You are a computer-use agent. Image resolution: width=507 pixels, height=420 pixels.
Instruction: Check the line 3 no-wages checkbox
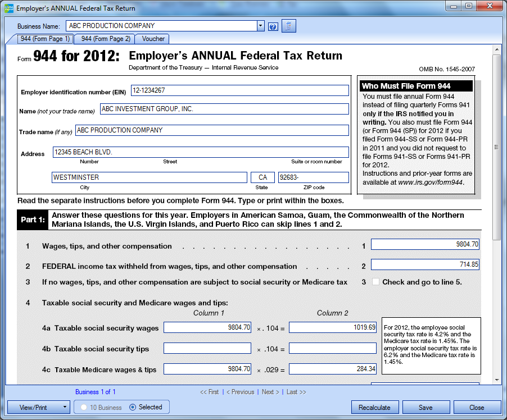click(375, 282)
